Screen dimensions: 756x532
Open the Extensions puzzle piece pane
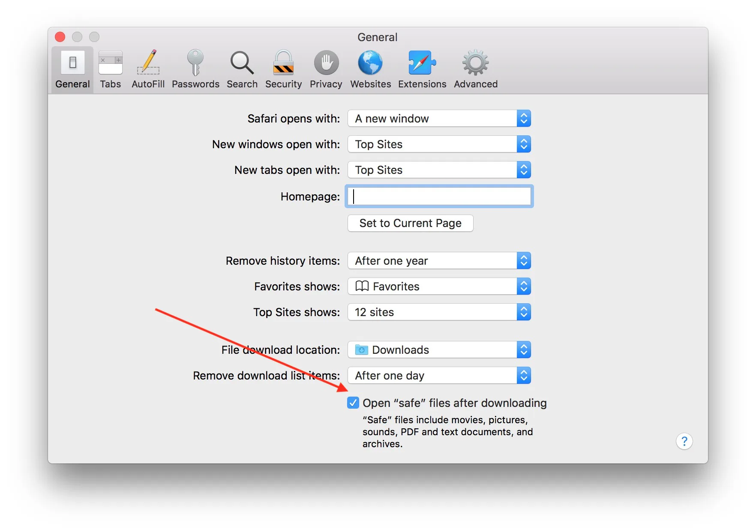(422, 69)
